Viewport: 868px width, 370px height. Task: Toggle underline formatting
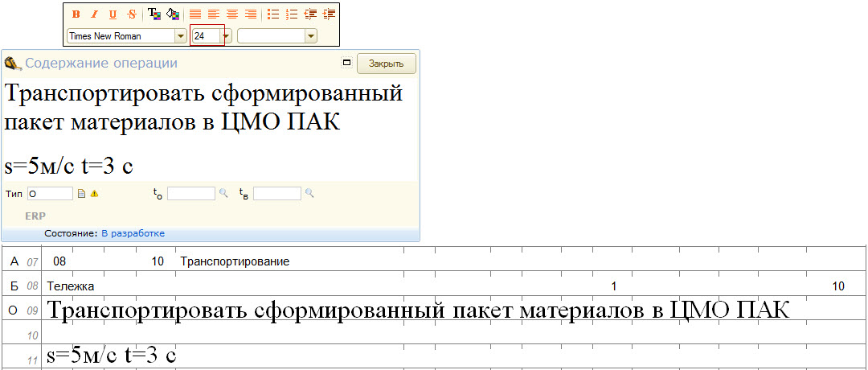pos(113,14)
